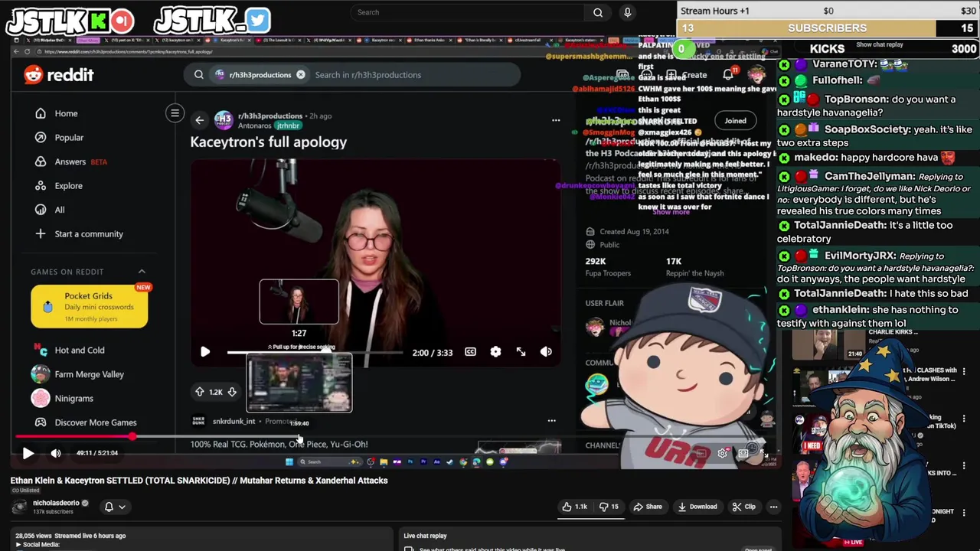
Task: Click the top search magnifier button
Action: [598, 12]
